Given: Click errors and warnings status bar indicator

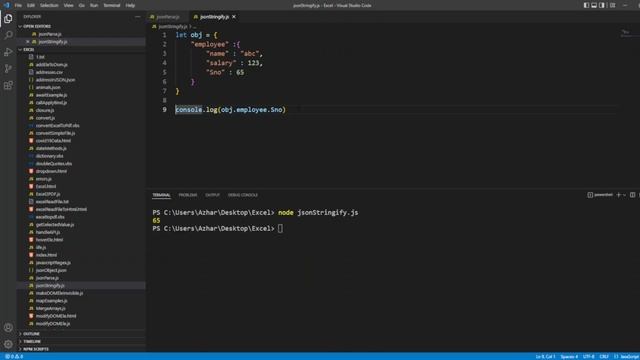Looking at the screenshot, I should click(x=14, y=356).
